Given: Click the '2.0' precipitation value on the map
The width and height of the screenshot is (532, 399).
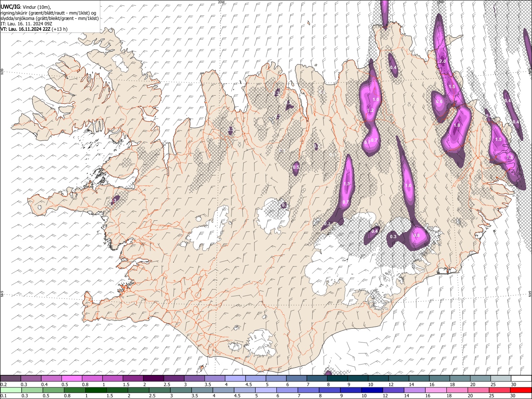Looking at the screenshot, I should (443, 62).
